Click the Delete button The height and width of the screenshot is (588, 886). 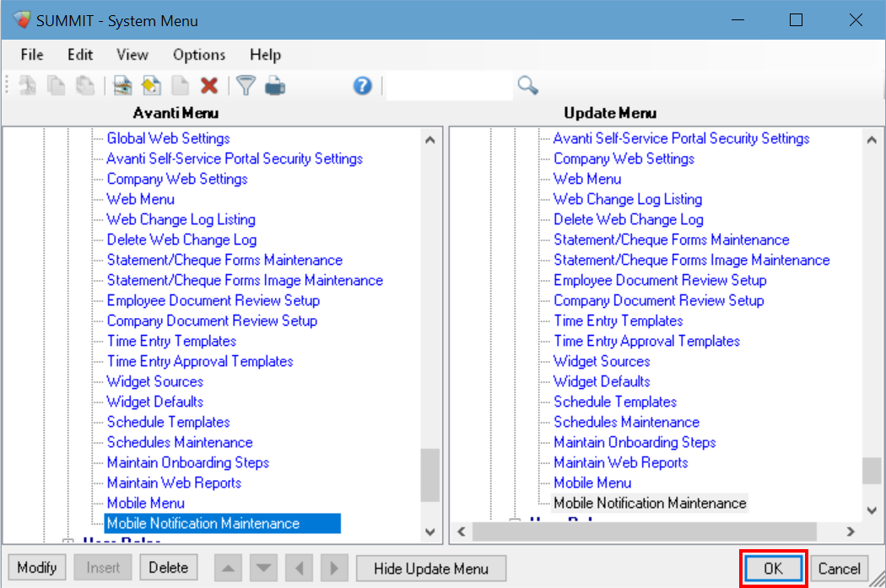[x=169, y=568]
